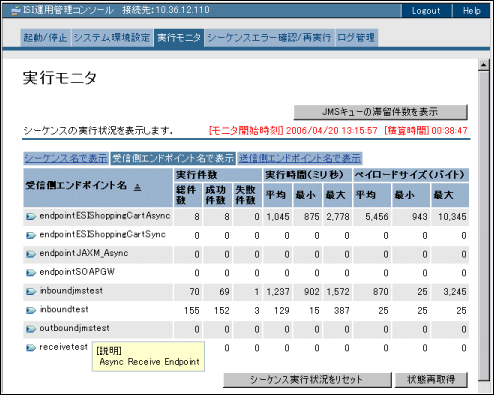The height and width of the screenshot is (395, 494).
Task: Click the value 1,237 average for inboundjmstest
Action: click(278, 292)
